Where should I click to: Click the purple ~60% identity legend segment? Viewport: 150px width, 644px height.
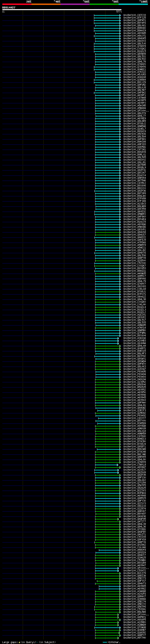75,4
